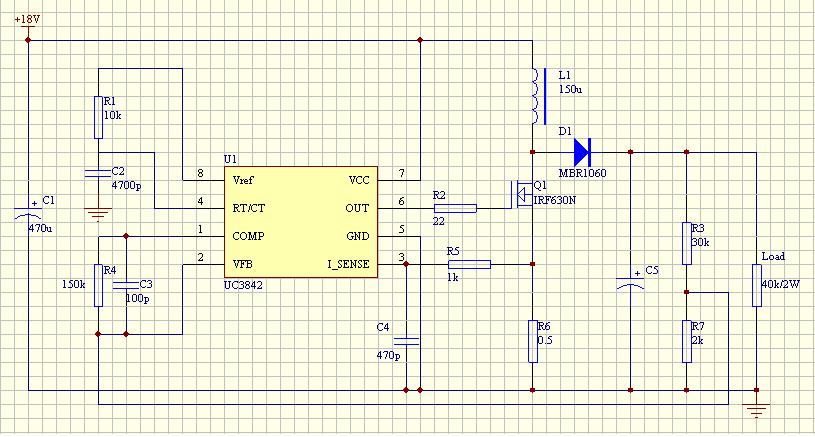815x437 pixels.
Task: Click the MBR1060 part name text
Action: pyautogui.click(x=582, y=173)
